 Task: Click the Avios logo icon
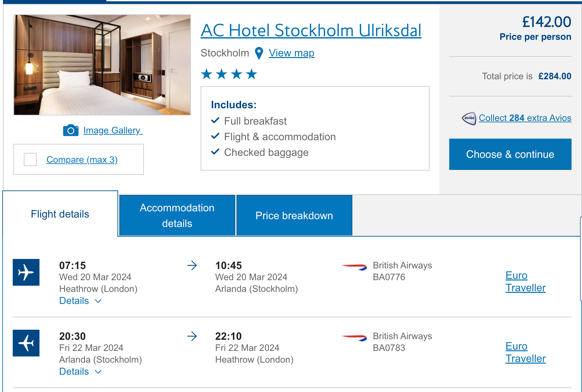tap(469, 118)
